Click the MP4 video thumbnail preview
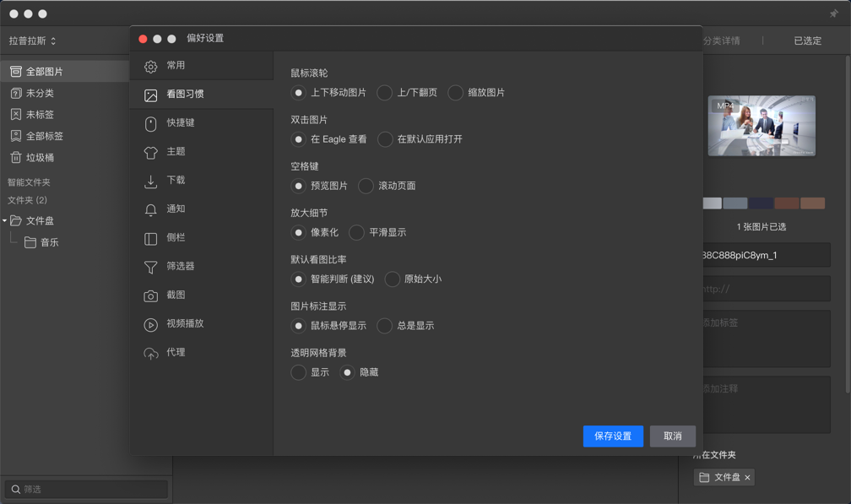This screenshot has height=504, width=851. click(x=762, y=125)
